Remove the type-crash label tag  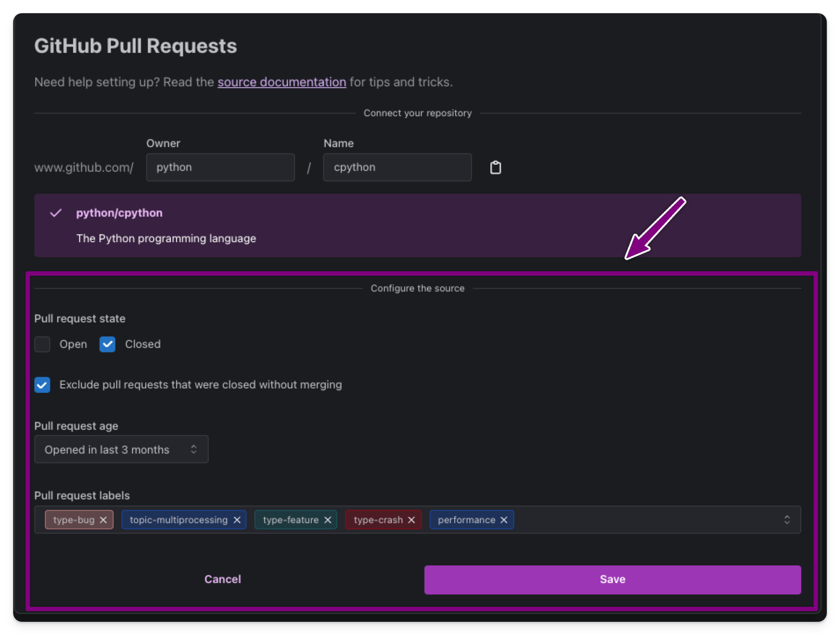pos(412,520)
